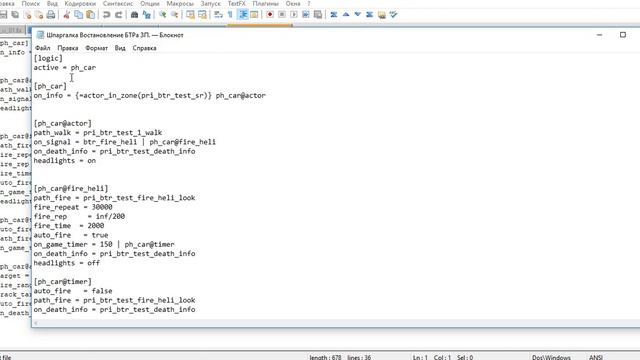The width and height of the screenshot is (640, 360).
Task: Click the Save All icon in Notepad++
Action: [15, 15]
